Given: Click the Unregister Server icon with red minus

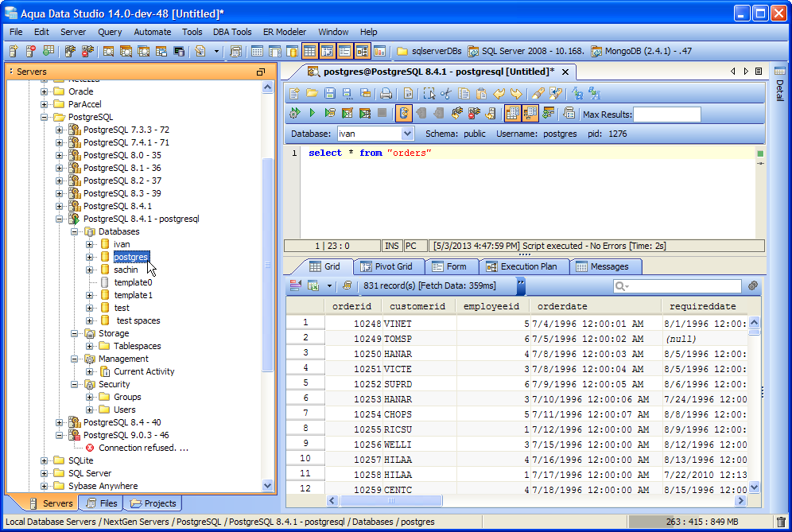Looking at the screenshot, I should tap(31, 51).
